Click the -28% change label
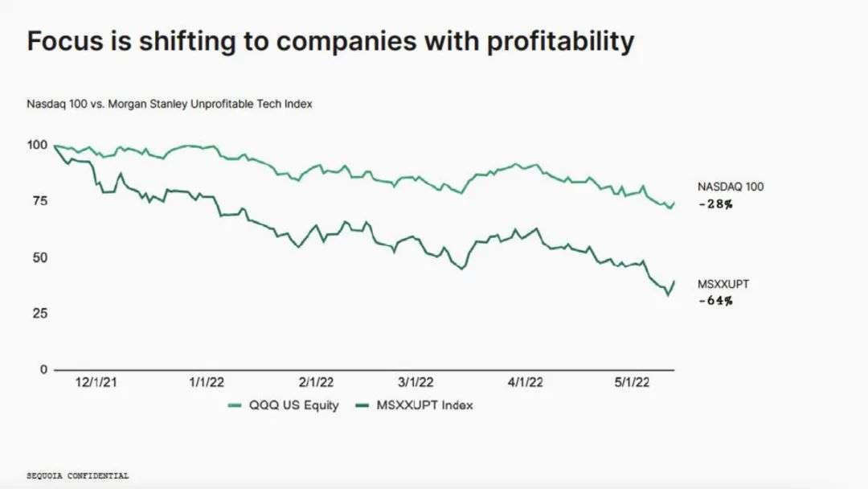 coord(715,204)
